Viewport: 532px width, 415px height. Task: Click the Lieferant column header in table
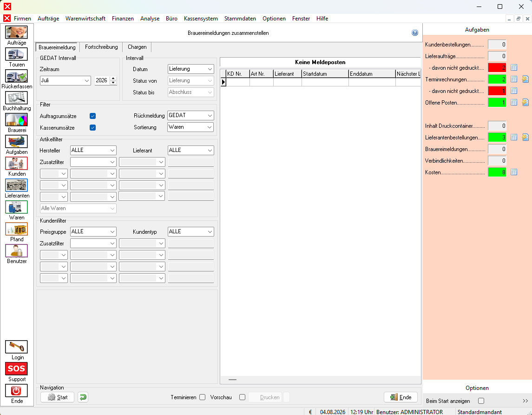(x=288, y=73)
